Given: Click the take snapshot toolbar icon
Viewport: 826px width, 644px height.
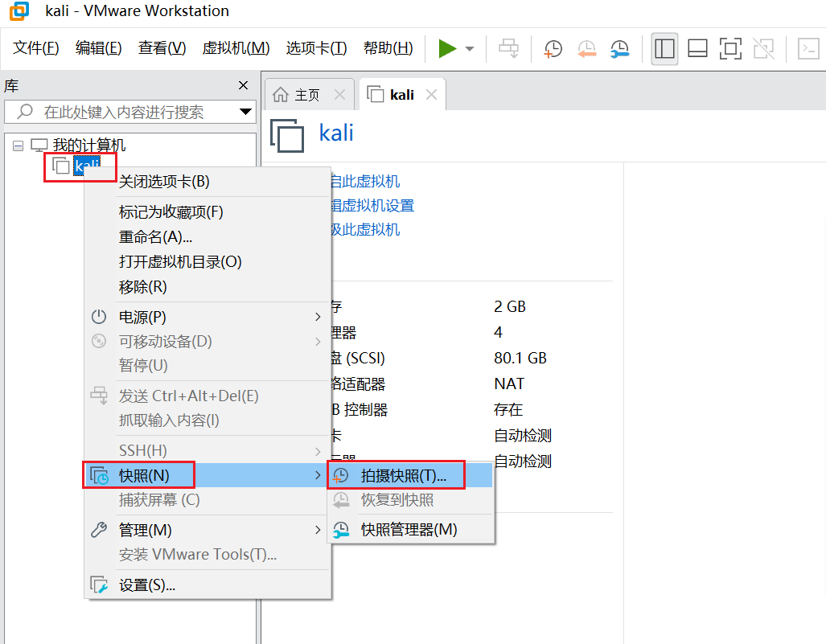Looking at the screenshot, I should coord(553,49).
